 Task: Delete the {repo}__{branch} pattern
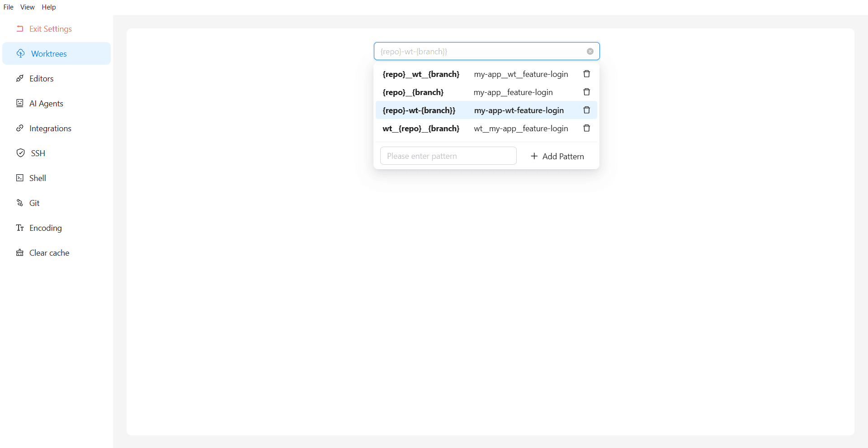click(587, 92)
